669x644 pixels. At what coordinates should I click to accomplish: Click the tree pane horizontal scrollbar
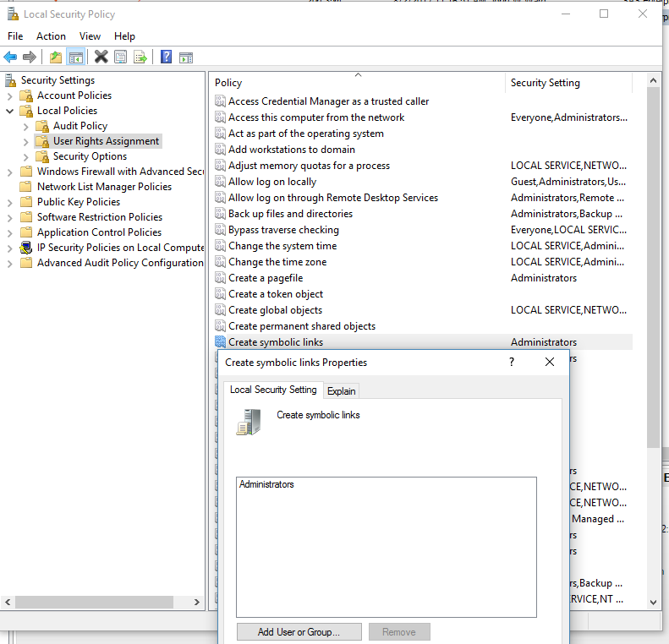click(101, 603)
